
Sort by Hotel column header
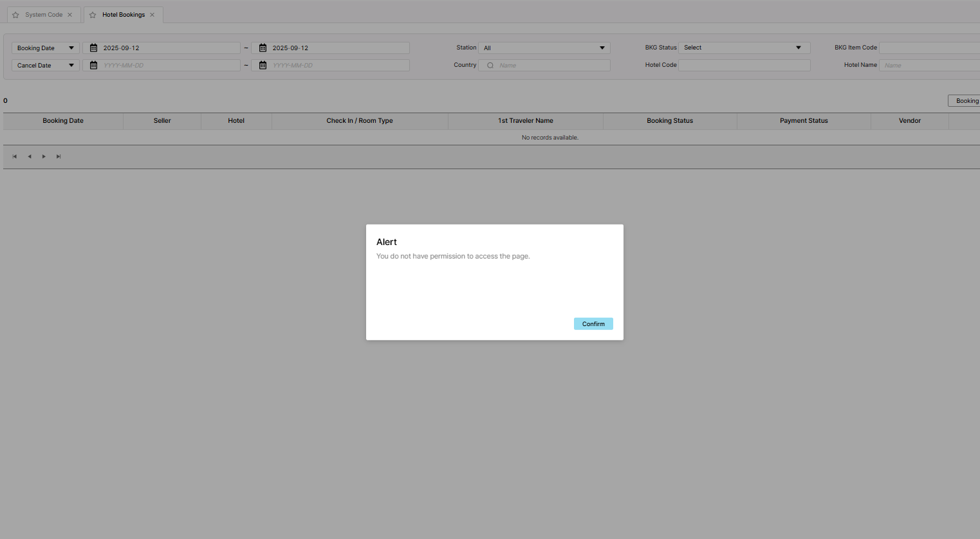pyautogui.click(x=236, y=121)
